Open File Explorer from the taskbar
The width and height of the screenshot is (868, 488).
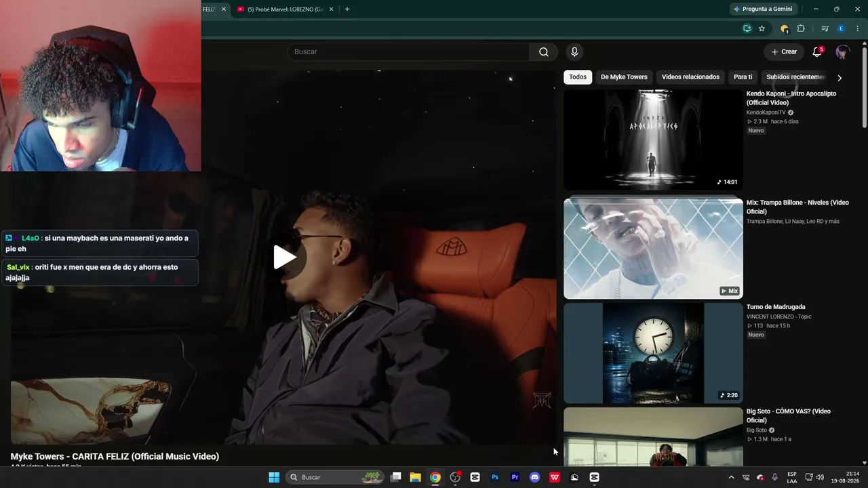point(416,477)
